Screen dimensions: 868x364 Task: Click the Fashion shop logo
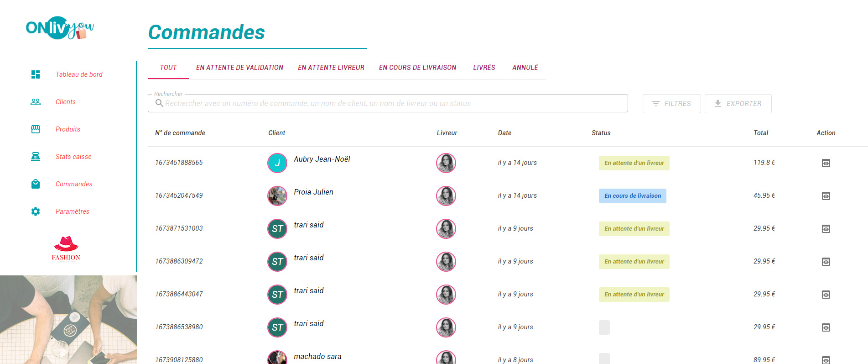click(x=66, y=248)
